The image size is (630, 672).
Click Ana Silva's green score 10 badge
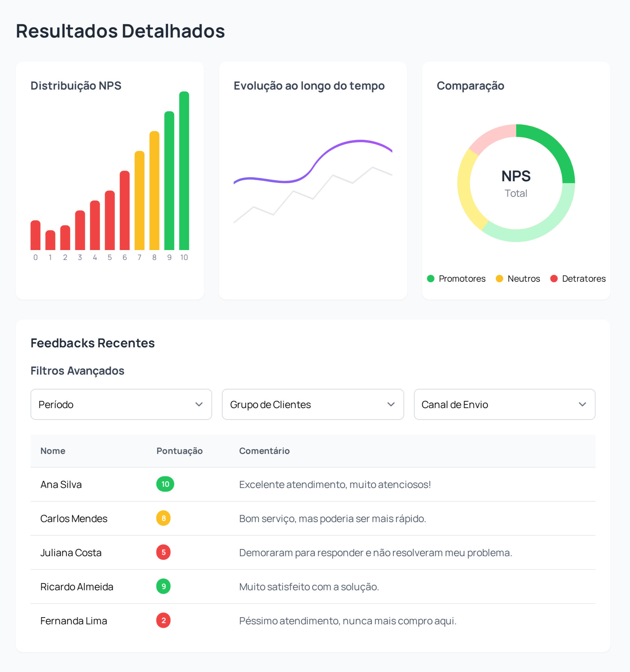[165, 484]
